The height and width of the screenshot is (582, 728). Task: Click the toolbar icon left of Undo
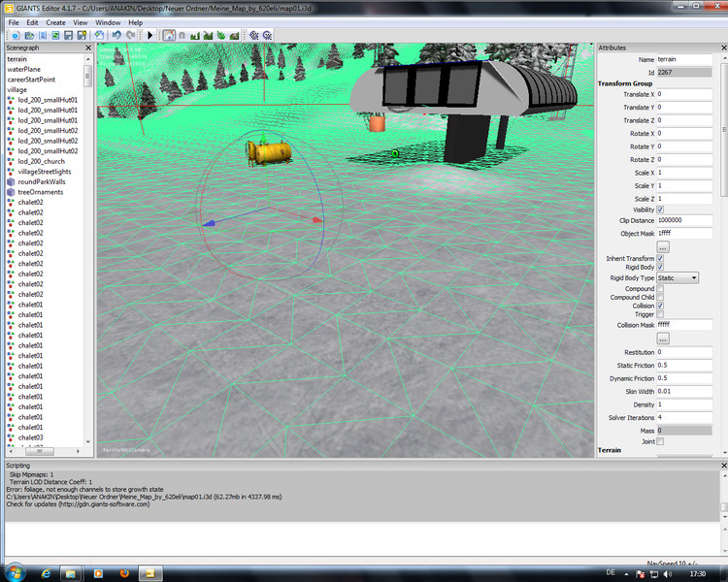(x=99, y=35)
